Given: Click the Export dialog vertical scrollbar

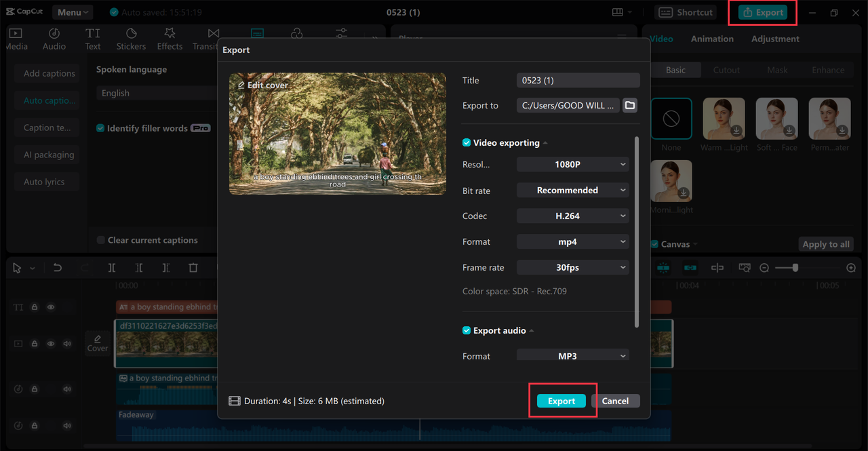Looking at the screenshot, I should click(637, 232).
